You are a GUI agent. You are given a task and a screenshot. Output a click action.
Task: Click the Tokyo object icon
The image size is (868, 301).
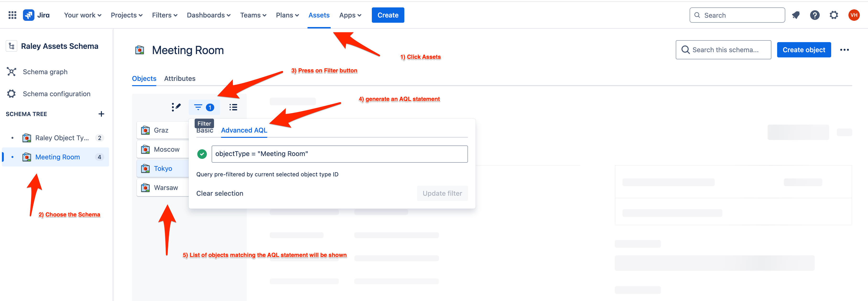[146, 168]
